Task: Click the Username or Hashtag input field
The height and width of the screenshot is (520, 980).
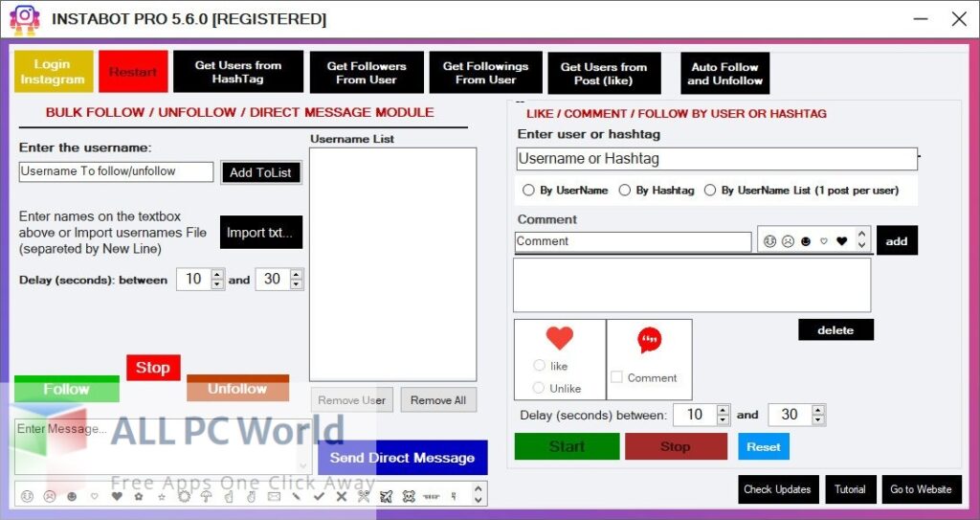Action: (716, 159)
